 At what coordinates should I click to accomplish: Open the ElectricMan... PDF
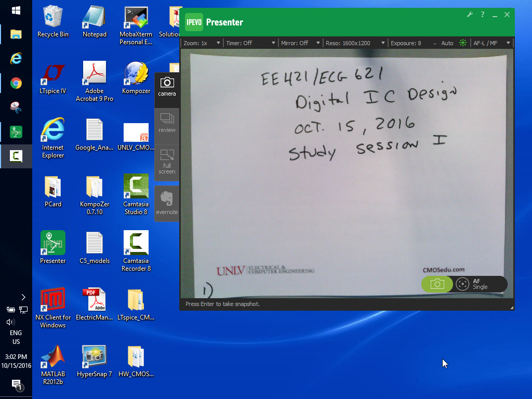[x=95, y=304]
